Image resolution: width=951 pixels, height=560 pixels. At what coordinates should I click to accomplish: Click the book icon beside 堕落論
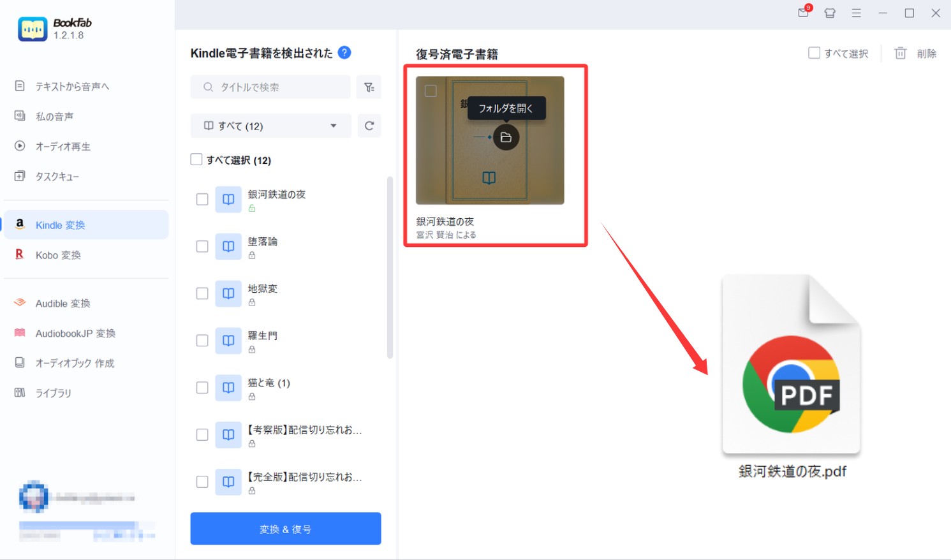tap(228, 246)
